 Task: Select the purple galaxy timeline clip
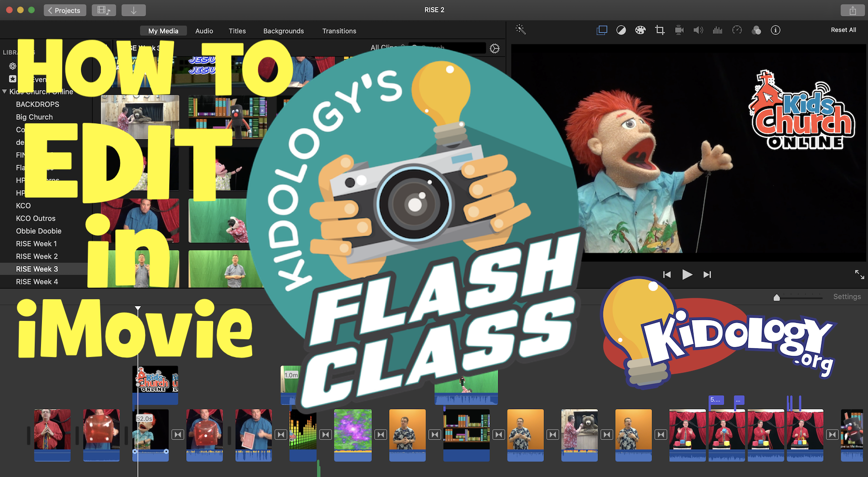coord(353,435)
